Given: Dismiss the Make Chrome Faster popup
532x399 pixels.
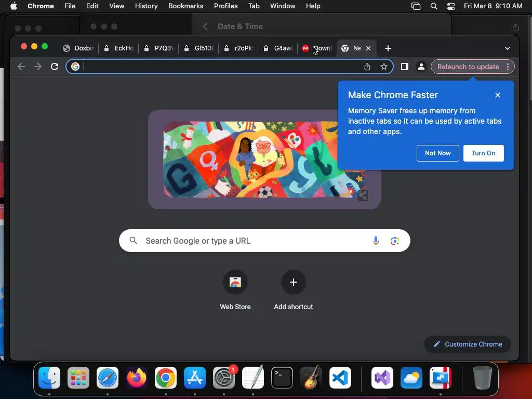Looking at the screenshot, I should 497,95.
